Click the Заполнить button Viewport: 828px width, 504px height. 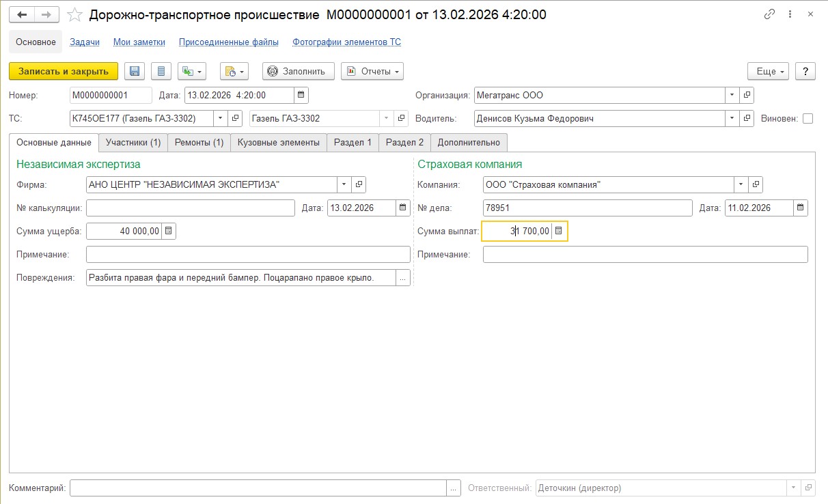[298, 71]
